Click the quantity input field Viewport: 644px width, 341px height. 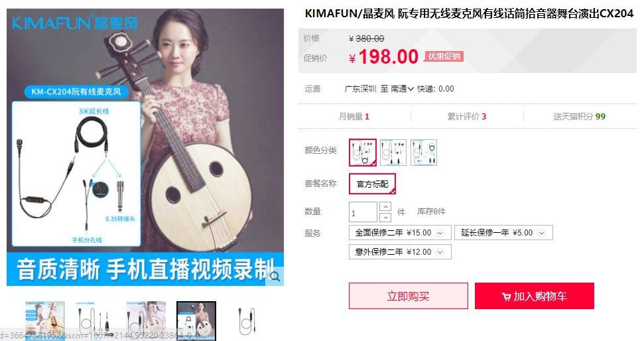[363, 212]
